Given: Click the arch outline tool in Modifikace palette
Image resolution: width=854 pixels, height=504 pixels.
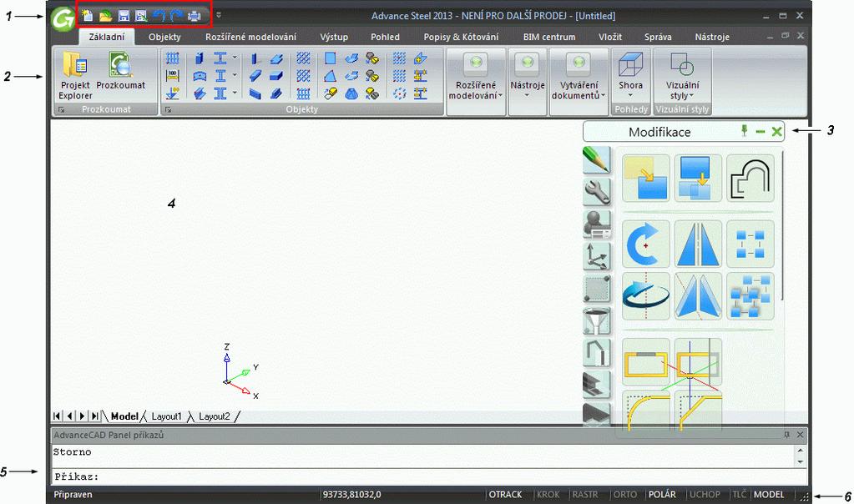Looking at the screenshot, I should 750,178.
